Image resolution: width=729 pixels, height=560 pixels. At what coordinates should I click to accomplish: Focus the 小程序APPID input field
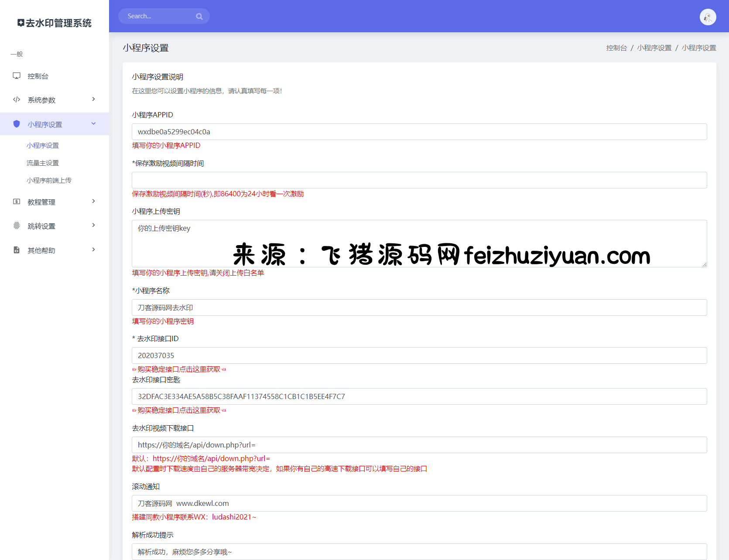419,132
